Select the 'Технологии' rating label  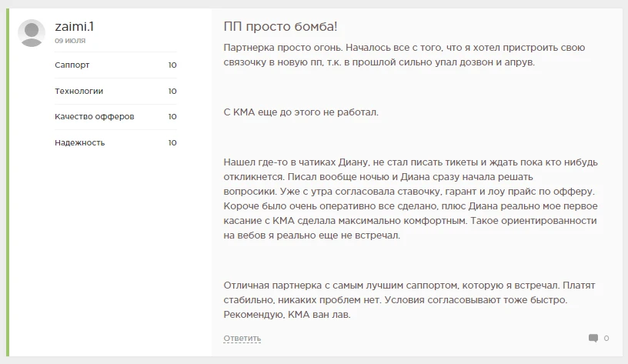coord(79,91)
